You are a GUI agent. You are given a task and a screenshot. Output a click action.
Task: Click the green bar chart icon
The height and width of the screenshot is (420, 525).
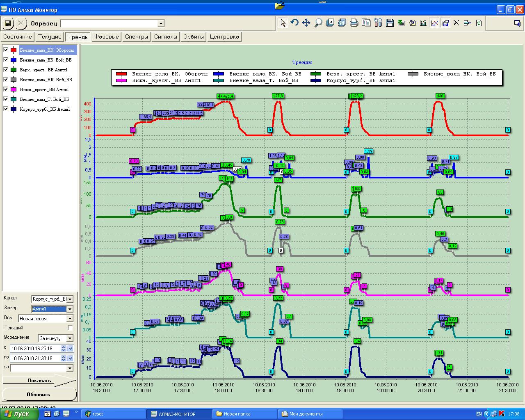[423, 23]
